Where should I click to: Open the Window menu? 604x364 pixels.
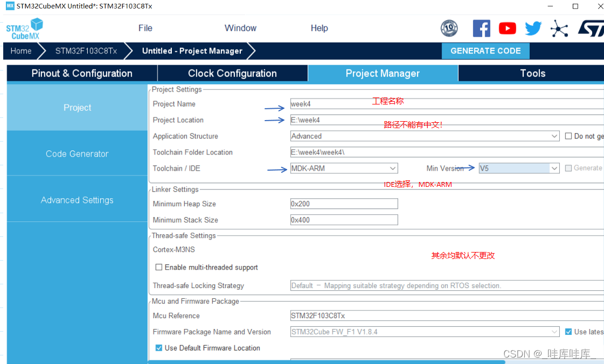[x=240, y=28]
